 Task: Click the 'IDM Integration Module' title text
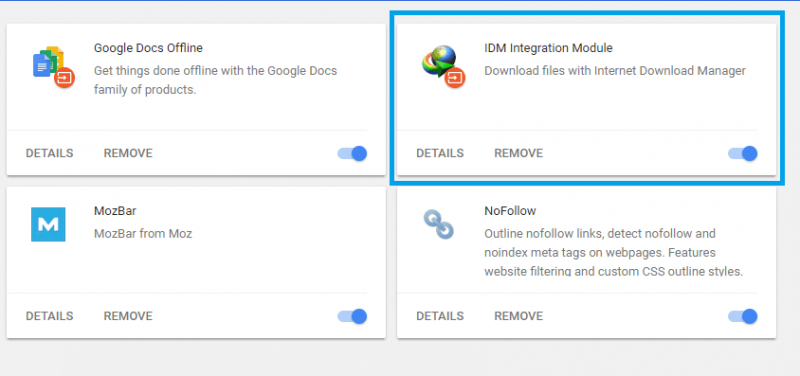[x=548, y=48]
